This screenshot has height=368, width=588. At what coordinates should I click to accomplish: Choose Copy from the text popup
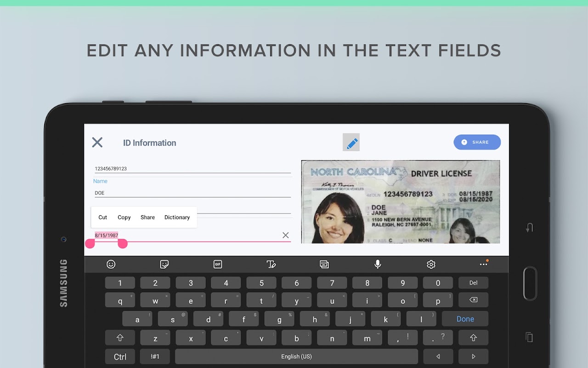(x=124, y=217)
